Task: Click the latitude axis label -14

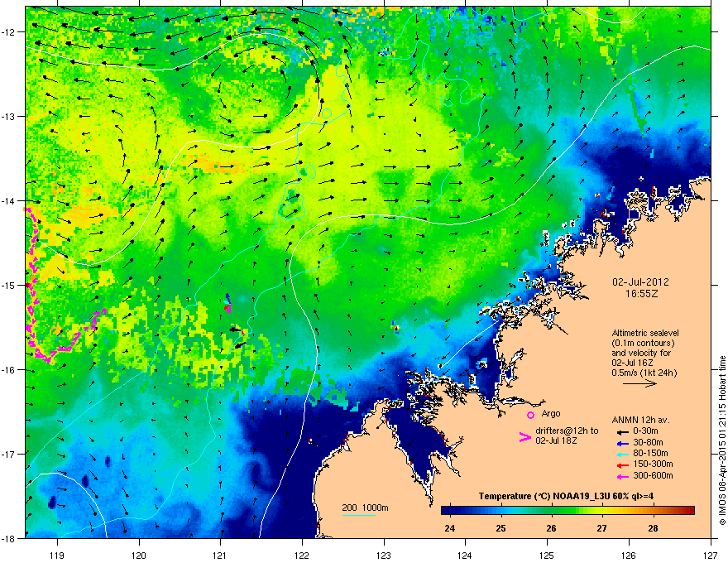Action: [8, 200]
